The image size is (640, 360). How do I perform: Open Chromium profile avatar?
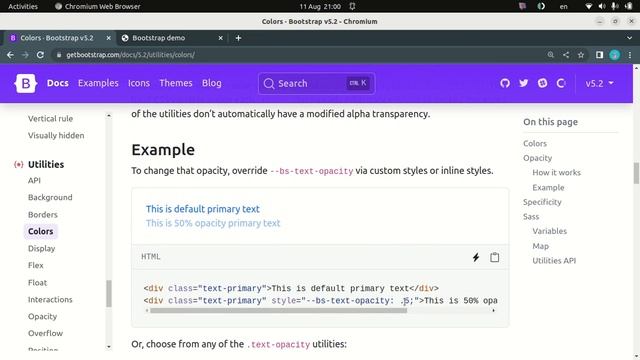pyautogui.click(x=615, y=55)
